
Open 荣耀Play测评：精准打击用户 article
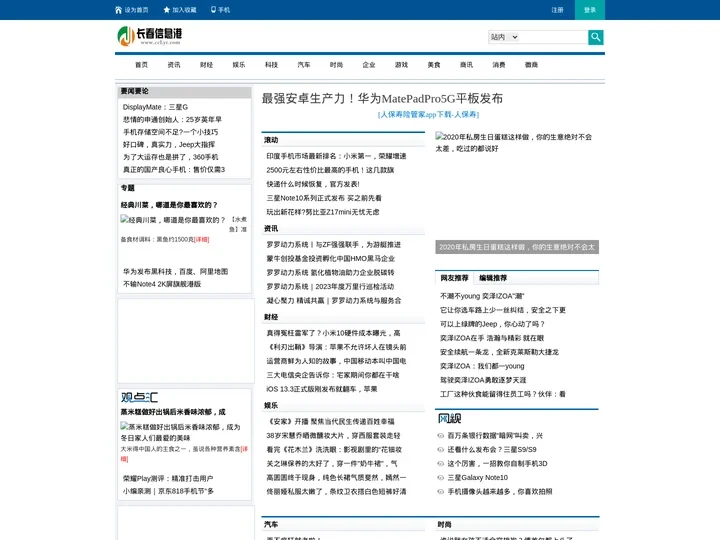(168, 478)
